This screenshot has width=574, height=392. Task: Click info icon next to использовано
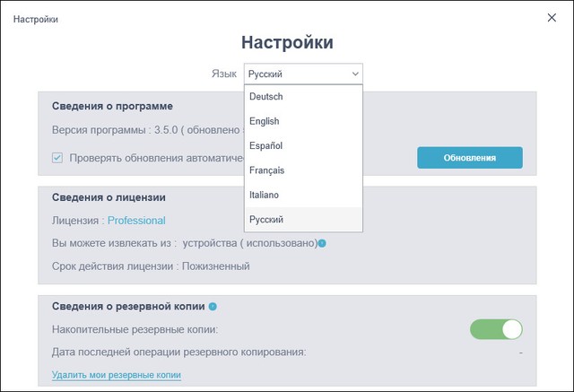tap(322, 243)
